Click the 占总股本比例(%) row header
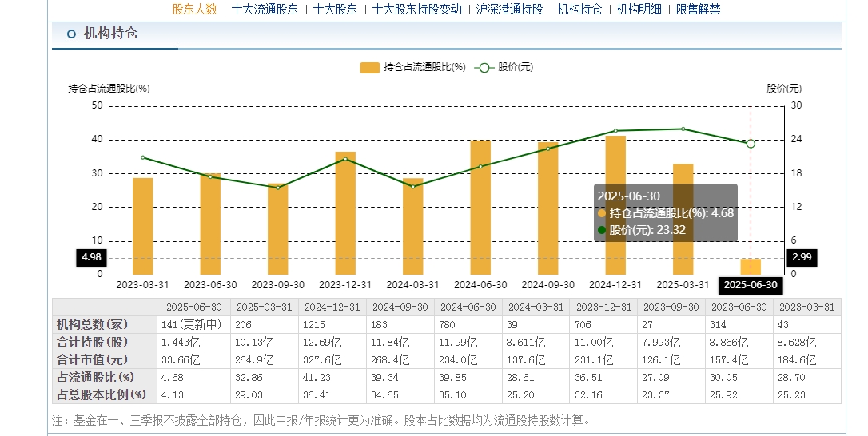 (x=105, y=395)
